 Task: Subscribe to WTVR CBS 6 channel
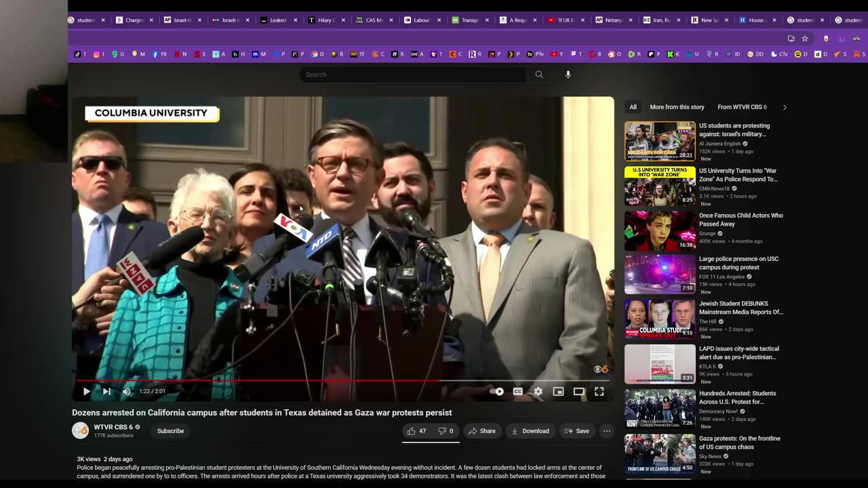[170, 431]
